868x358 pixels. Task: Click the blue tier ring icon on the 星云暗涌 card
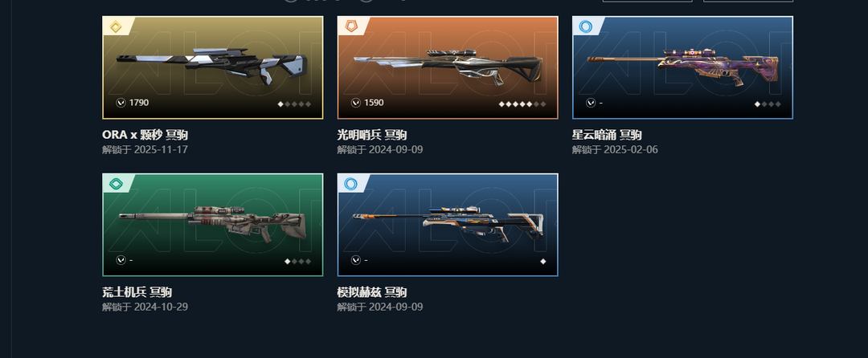click(585, 26)
